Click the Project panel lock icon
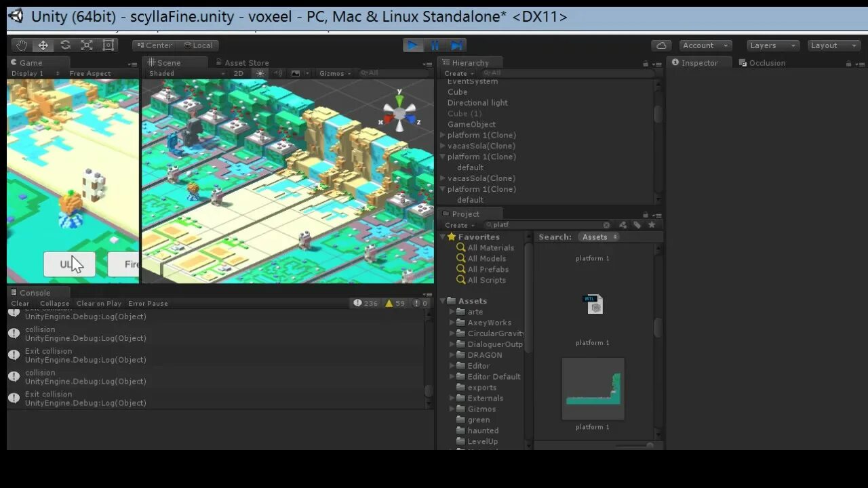The image size is (868, 488). click(645, 214)
